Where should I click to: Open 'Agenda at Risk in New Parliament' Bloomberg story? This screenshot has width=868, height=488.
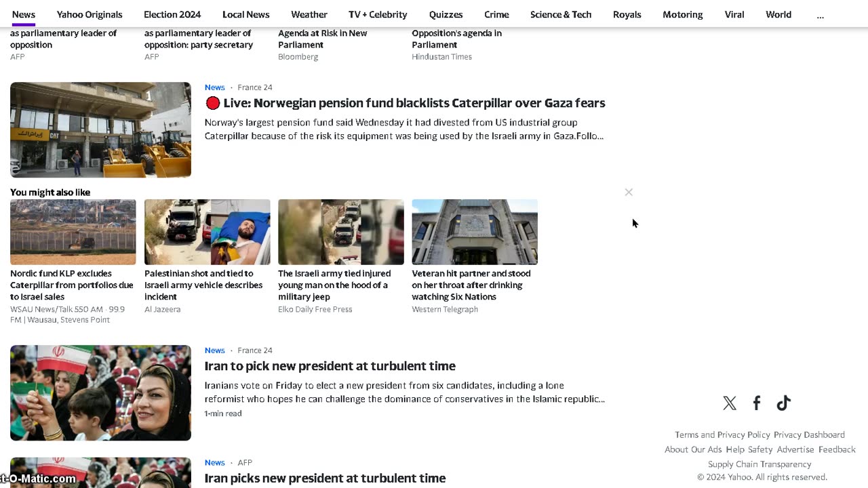[323, 39]
